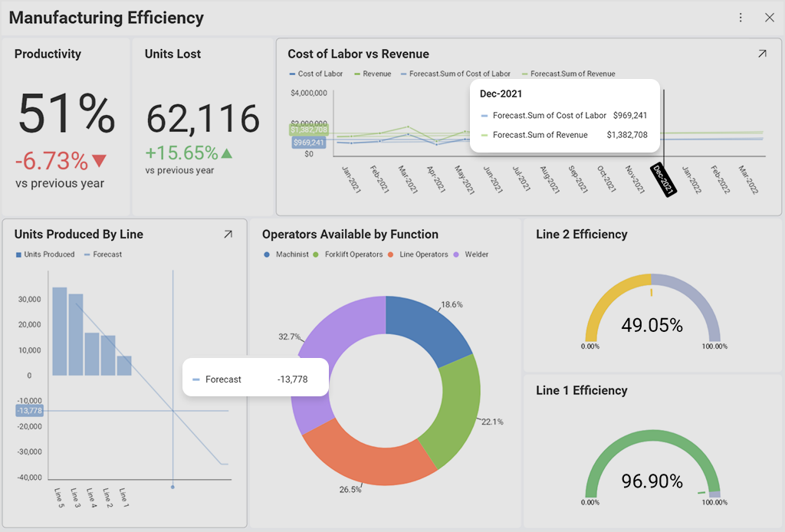The image size is (785, 532).
Task: Expand the Units Produced By Line chart
Action: tap(228, 235)
